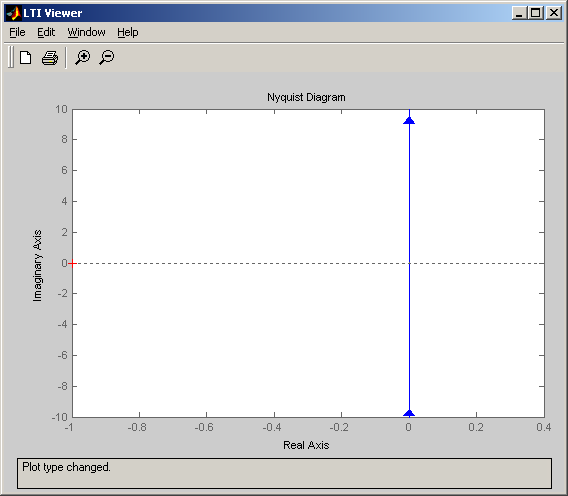Image resolution: width=568 pixels, height=496 pixels.
Task: Open the Edit menu
Action: point(46,32)
